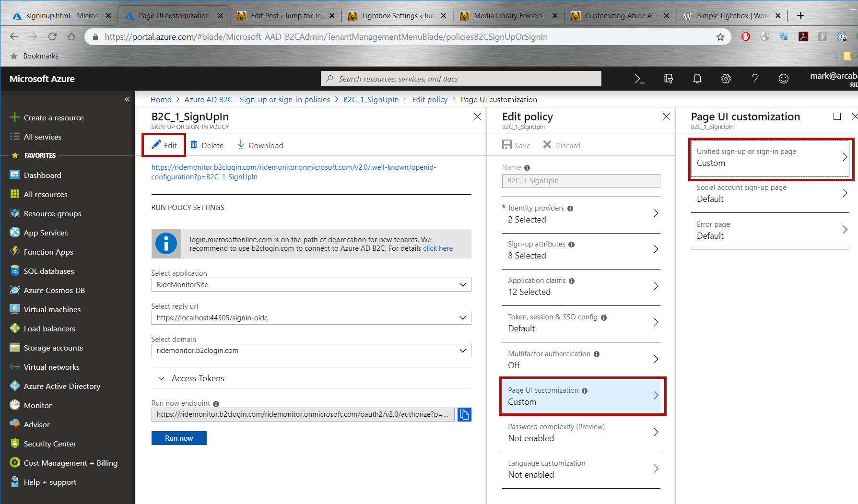Open Select domain dropdown
Image resolution: width=858 pixels, height=504 pixels.
click(x=311, y=351)
